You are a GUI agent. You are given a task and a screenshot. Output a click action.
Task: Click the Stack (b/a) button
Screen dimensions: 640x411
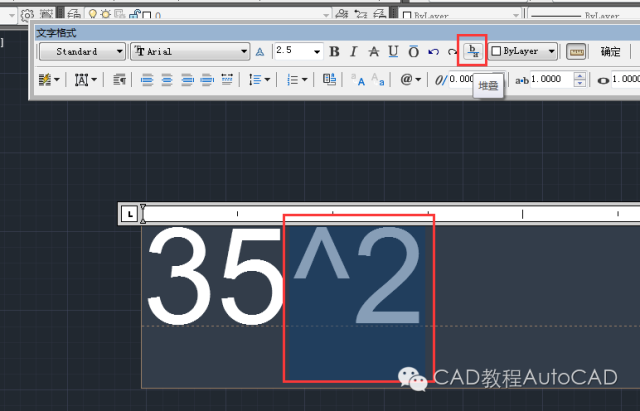pyautogui.click(x=473, y=51)
